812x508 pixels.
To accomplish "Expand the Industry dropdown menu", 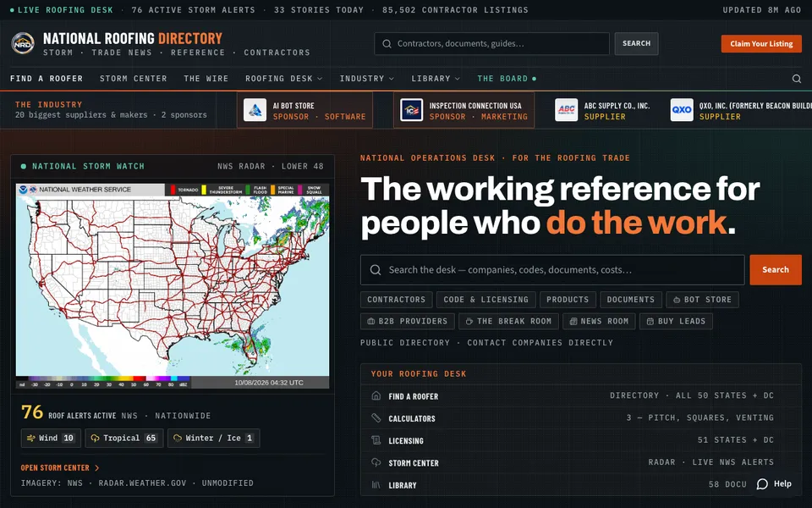I will tap(366, 79).
